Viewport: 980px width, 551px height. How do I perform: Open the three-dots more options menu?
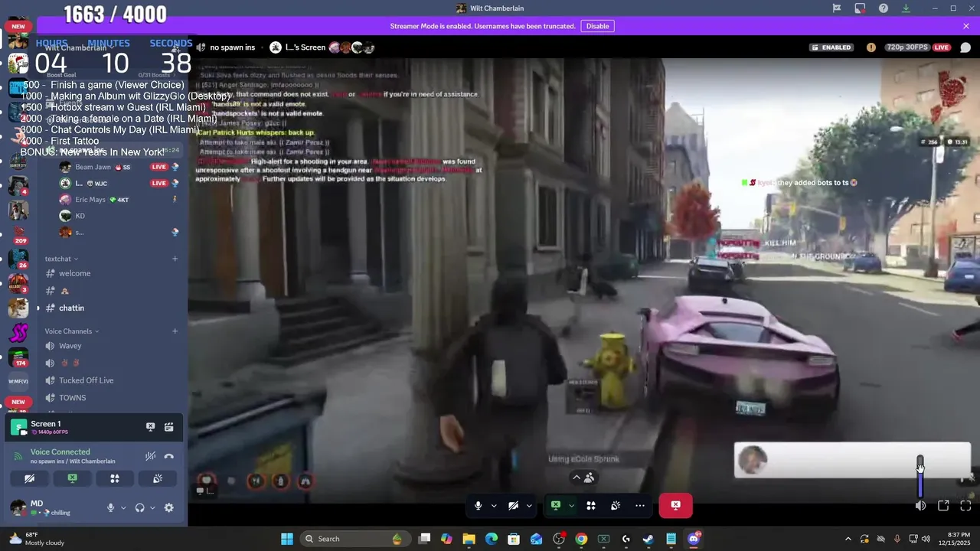click(x=640, y=505)
